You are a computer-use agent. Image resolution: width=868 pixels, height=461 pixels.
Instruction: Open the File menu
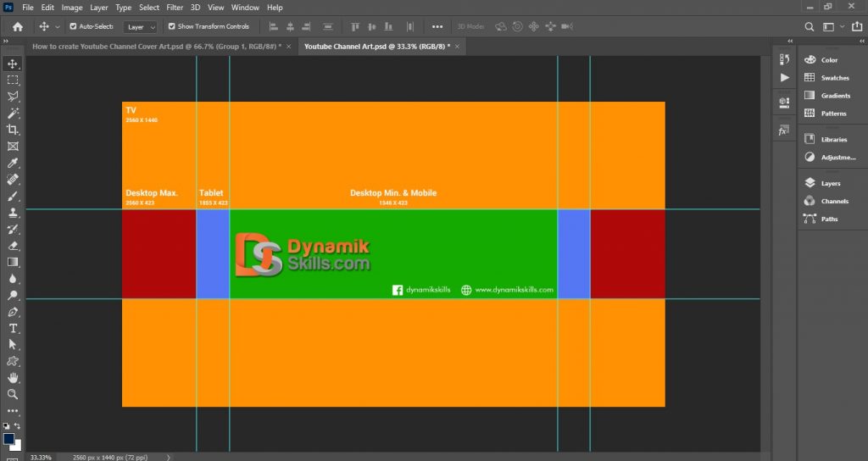28,8
